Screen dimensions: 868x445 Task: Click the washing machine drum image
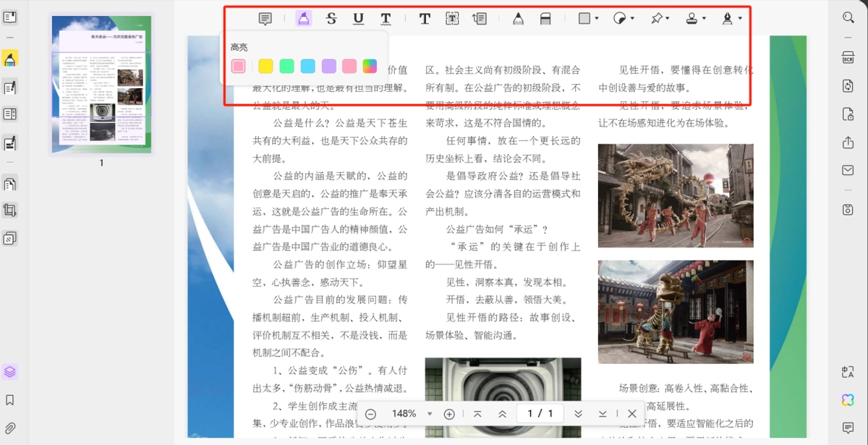503,397
